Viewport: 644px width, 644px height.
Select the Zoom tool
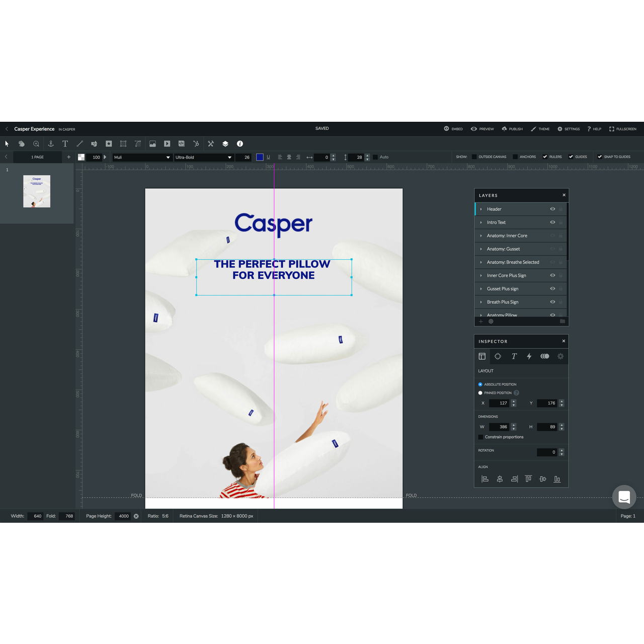tap(36, 144)
